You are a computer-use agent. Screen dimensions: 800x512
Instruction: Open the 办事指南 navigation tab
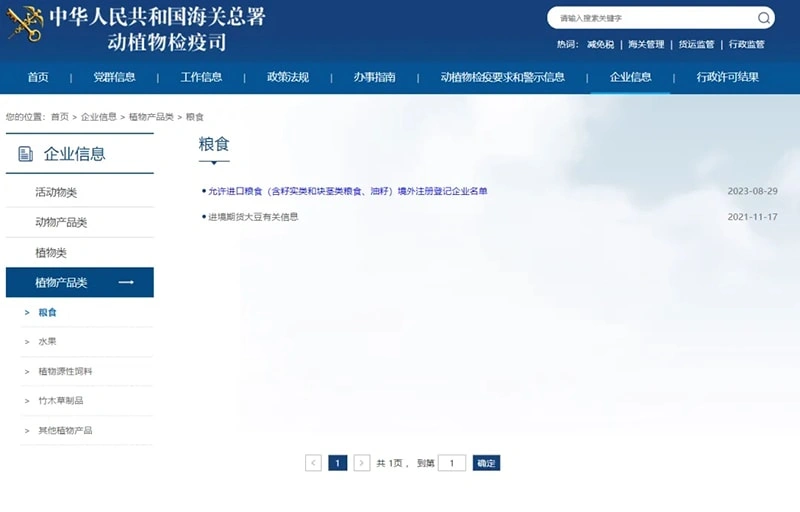point(374,77)
